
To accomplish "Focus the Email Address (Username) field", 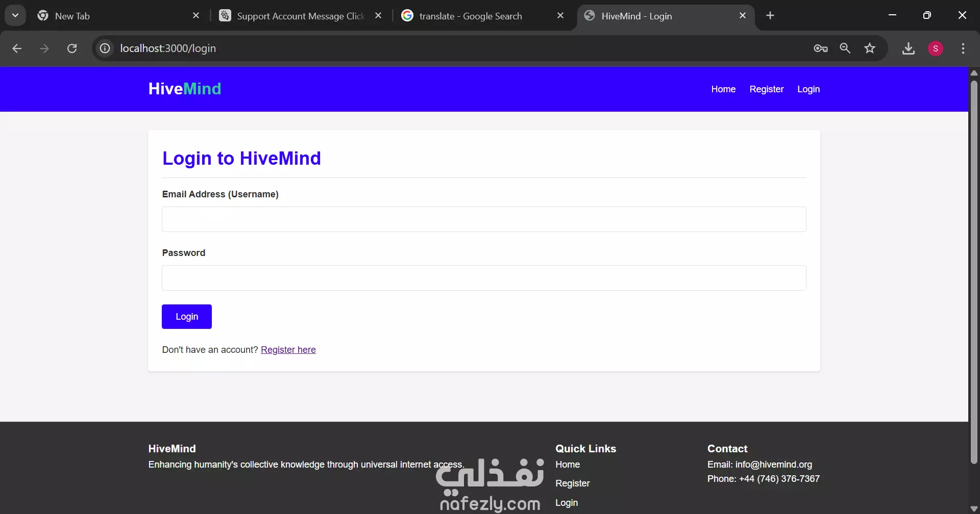I will pos(484,219).
